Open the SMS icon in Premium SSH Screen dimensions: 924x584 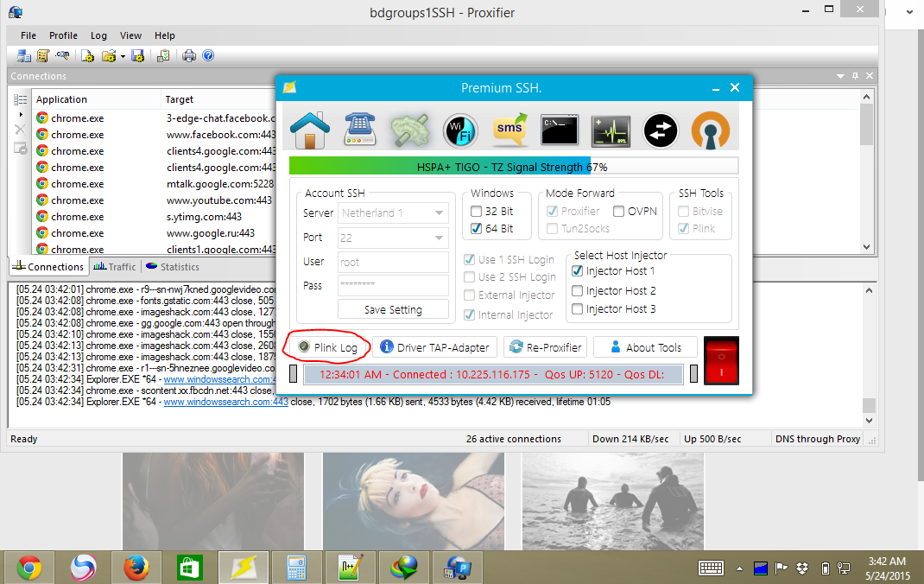point(509,130)
